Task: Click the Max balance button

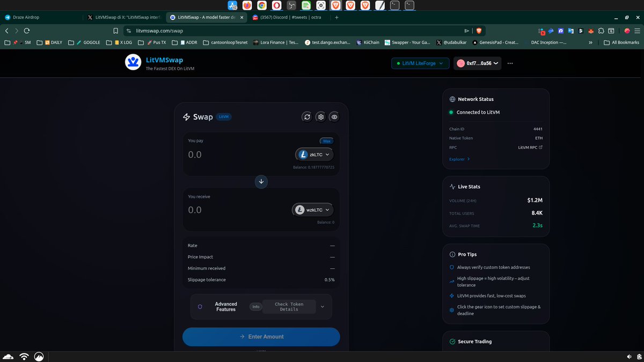Action: (x=326, y=141)
